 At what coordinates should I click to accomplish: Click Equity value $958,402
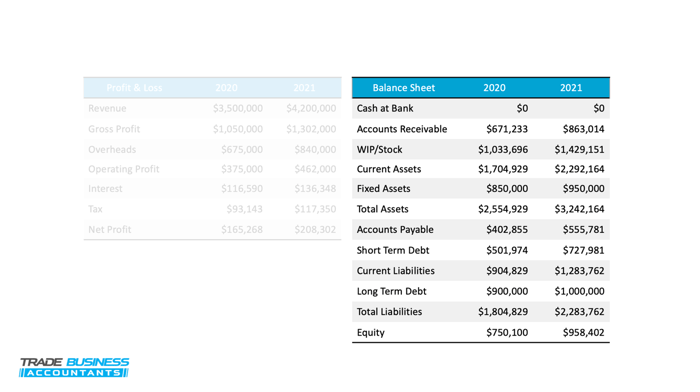pos(583,333)
